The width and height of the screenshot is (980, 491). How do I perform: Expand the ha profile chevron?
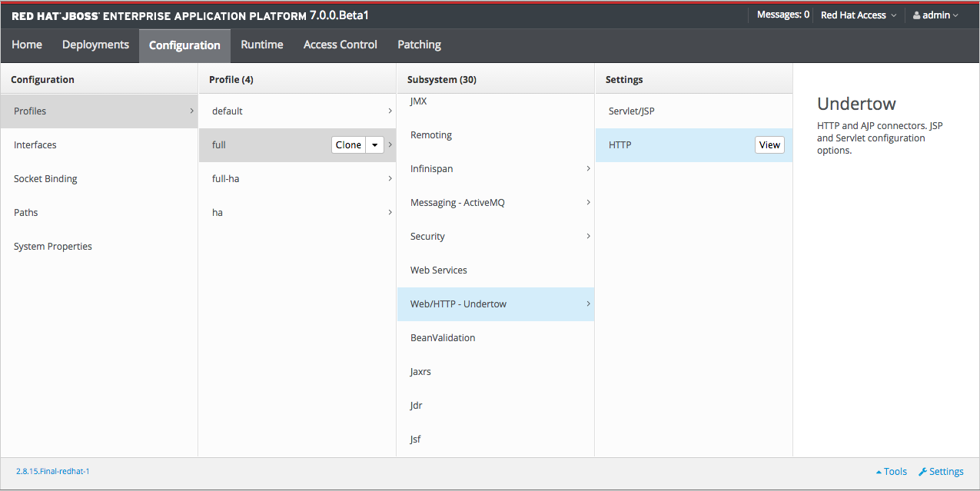coord(390,213)
